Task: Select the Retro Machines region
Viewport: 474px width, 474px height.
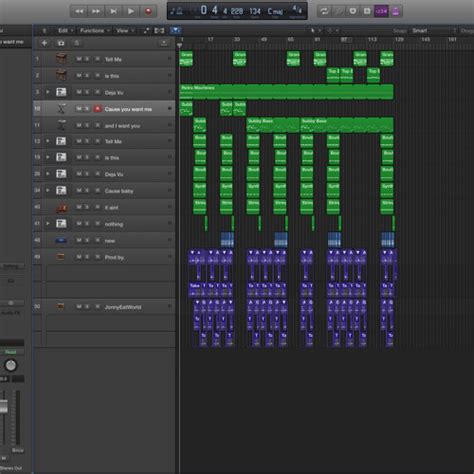Action: point(286,92)
